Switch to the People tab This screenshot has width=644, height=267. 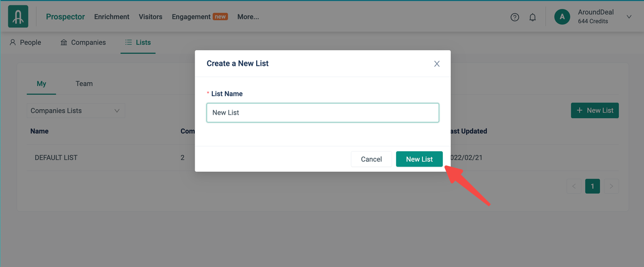[x=26, y=42]
